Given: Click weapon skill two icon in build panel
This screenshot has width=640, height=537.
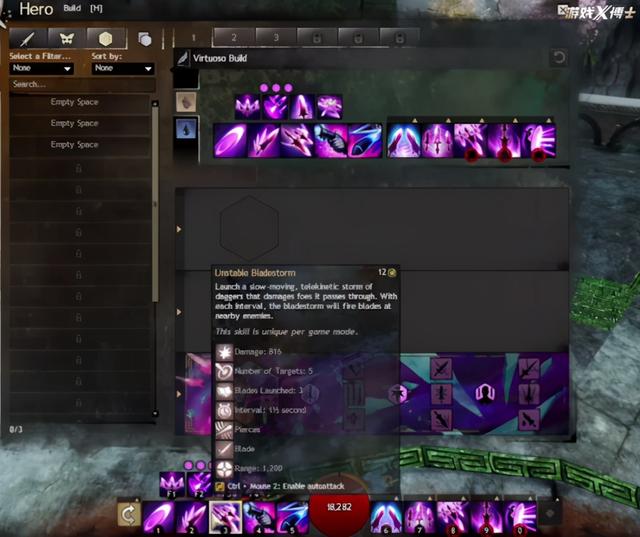Looking at the screenshot, I should pos(264,141).
